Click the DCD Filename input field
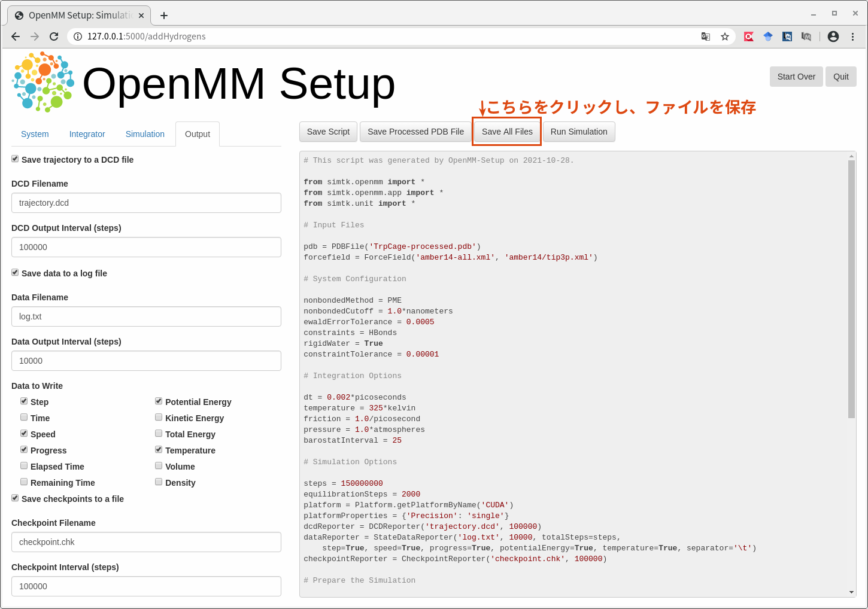The image size is (868, 609). tap(146, 203)
